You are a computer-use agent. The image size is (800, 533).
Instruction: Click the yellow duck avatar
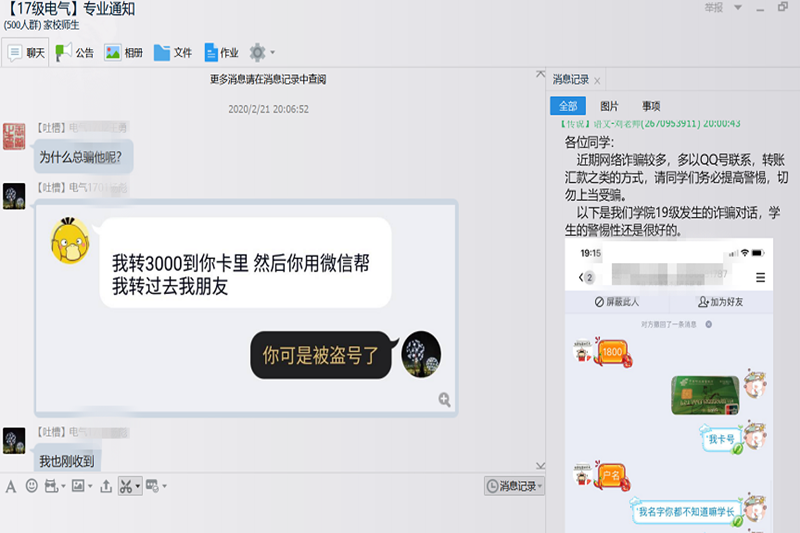point(70,242)
